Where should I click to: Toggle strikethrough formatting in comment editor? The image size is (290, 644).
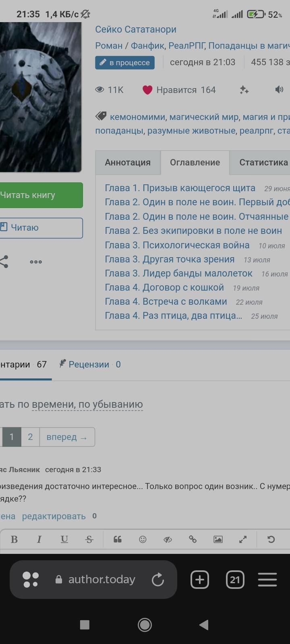tap(89, 539)
